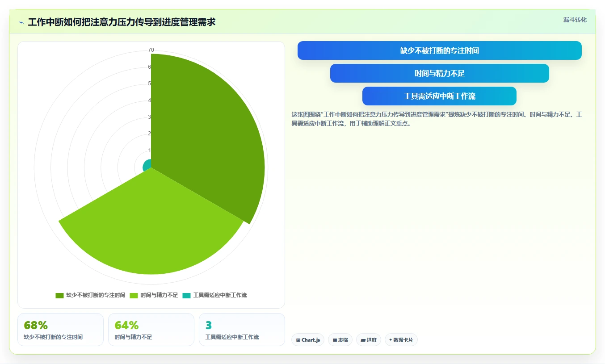Click the lightning icon beside the title

click(x=21, y=22)
